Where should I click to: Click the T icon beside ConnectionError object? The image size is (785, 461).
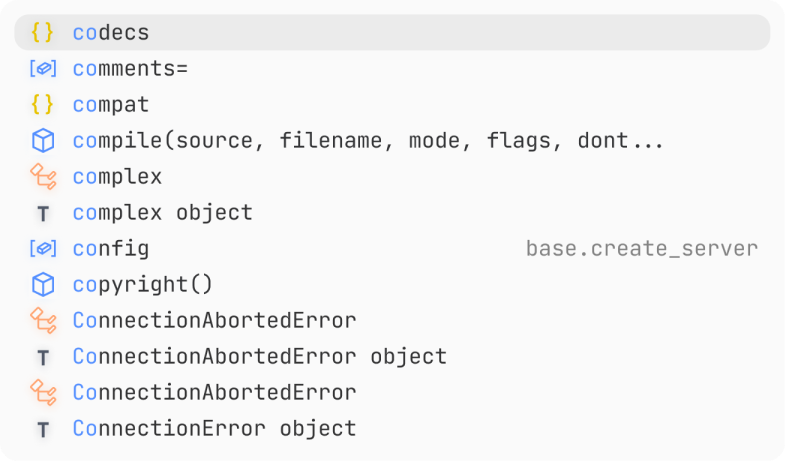tap(43, 430)
